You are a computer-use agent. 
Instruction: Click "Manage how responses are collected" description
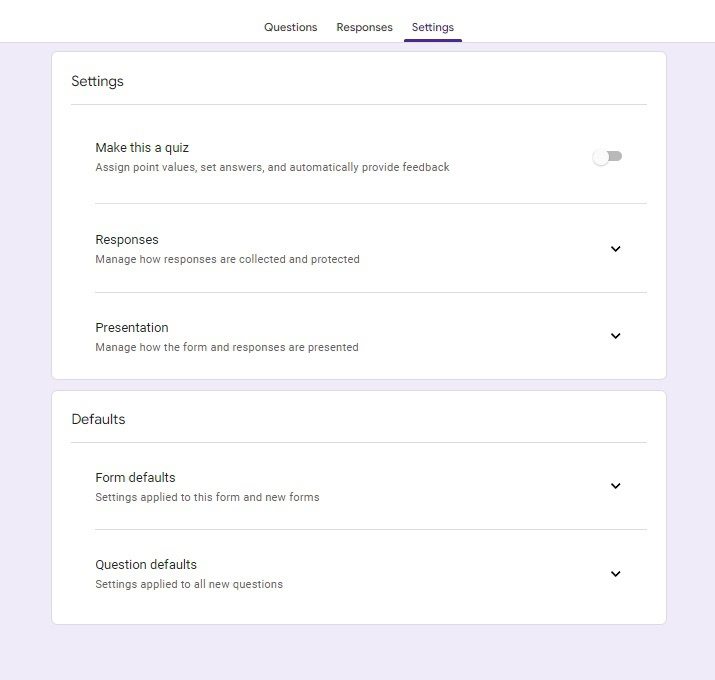227,260
